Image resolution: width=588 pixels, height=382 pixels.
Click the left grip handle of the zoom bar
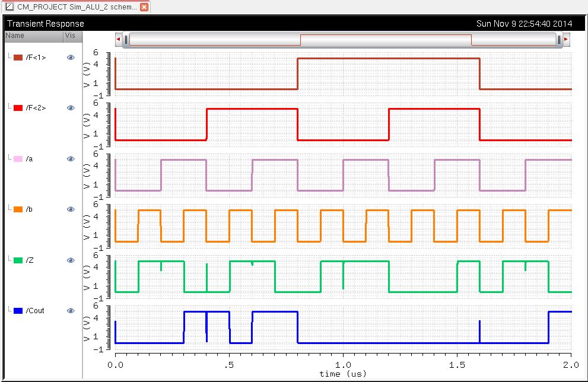coord(126,39)
